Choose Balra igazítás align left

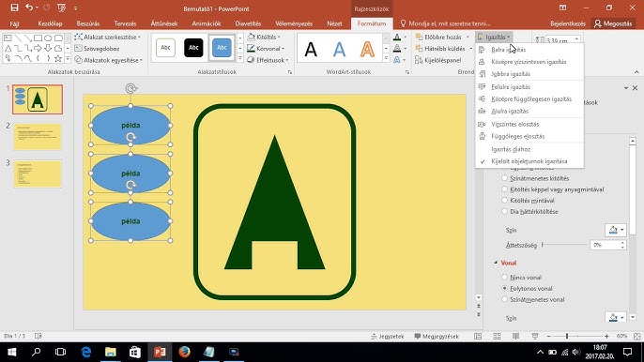click(529, 50)
